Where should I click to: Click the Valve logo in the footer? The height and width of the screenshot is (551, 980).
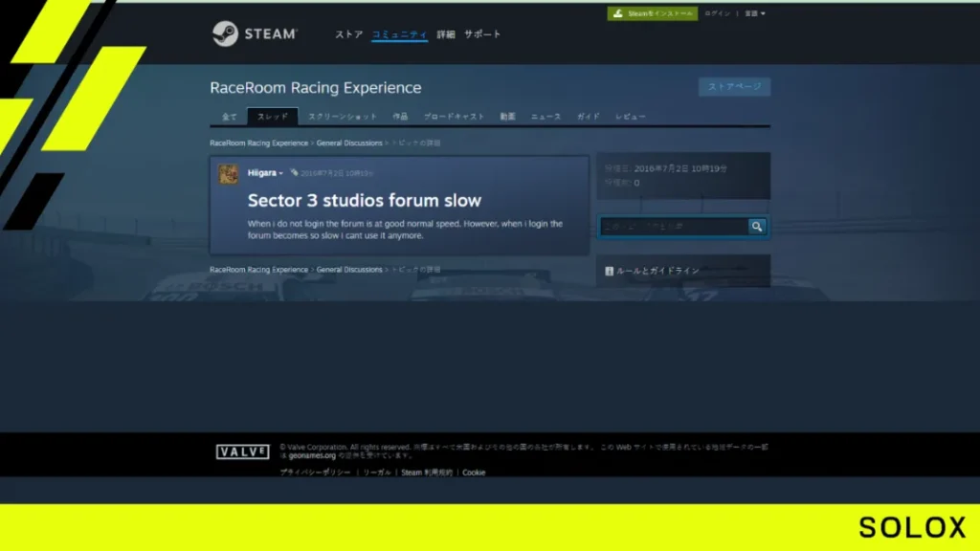(x=242, y=452)
